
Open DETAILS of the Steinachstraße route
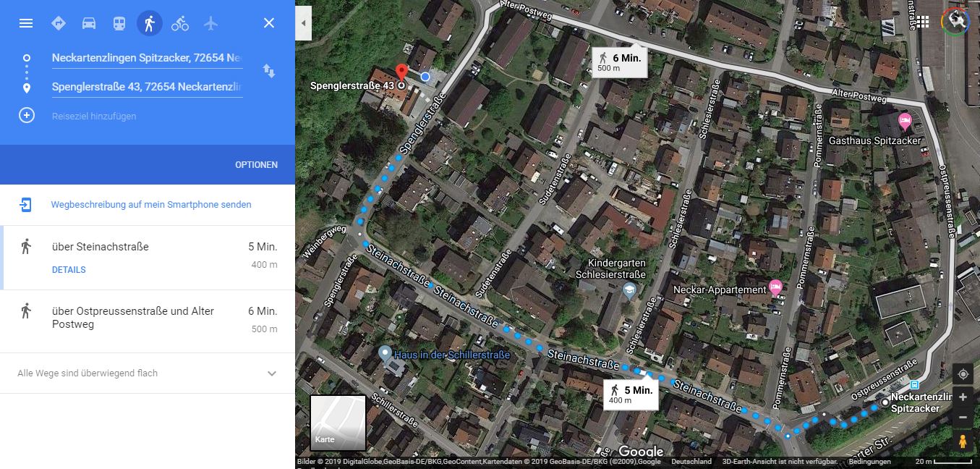tap(69, 270)
